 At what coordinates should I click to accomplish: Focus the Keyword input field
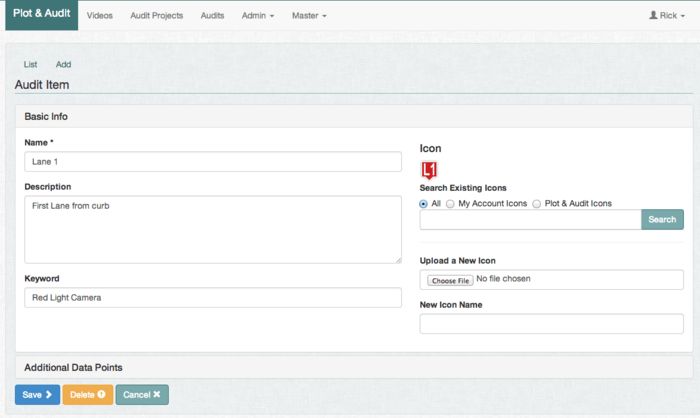click(212, 298)
